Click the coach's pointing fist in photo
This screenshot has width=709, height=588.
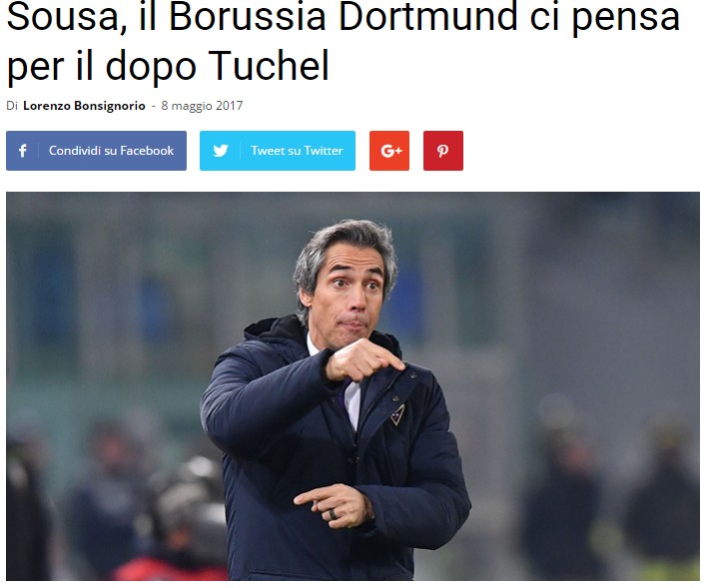click(361, 359)
